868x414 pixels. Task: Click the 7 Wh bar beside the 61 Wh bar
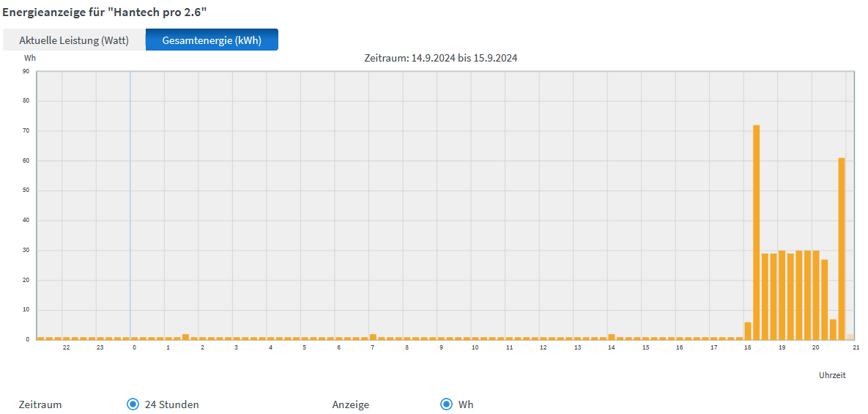point(833,329)
